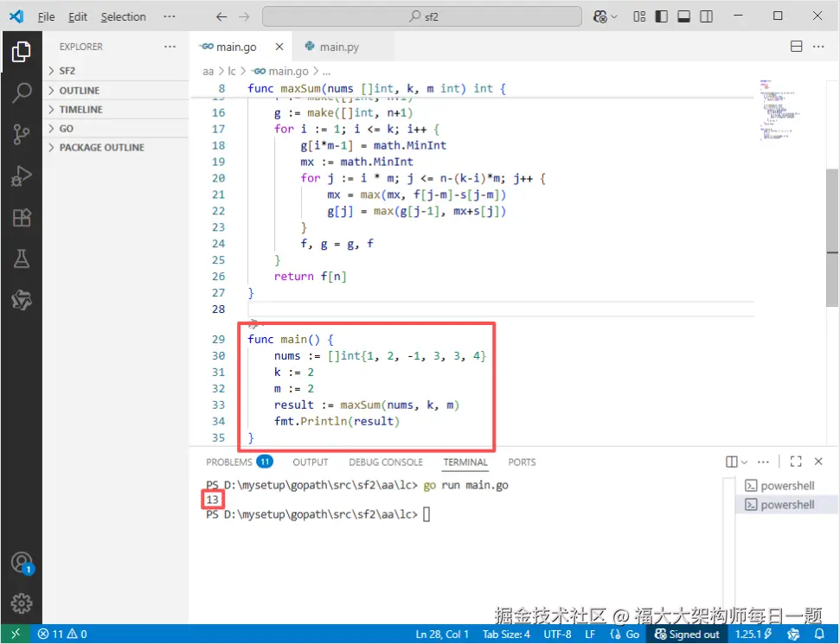840x644 pixels.
Task: Open terminal panel more actions ellipsis
Action: [x=763, y=462]
